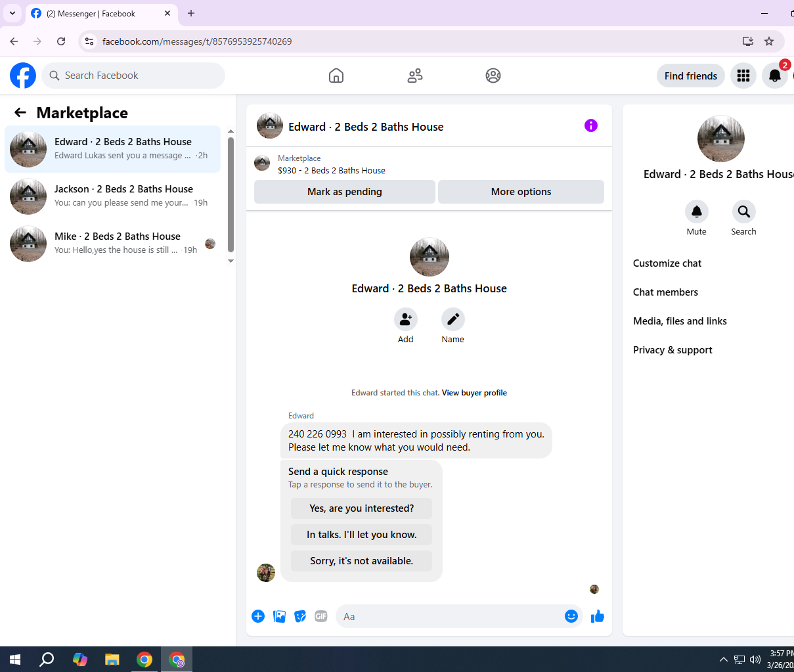Click Find friends button
The image size is (794, 672).
691,76
